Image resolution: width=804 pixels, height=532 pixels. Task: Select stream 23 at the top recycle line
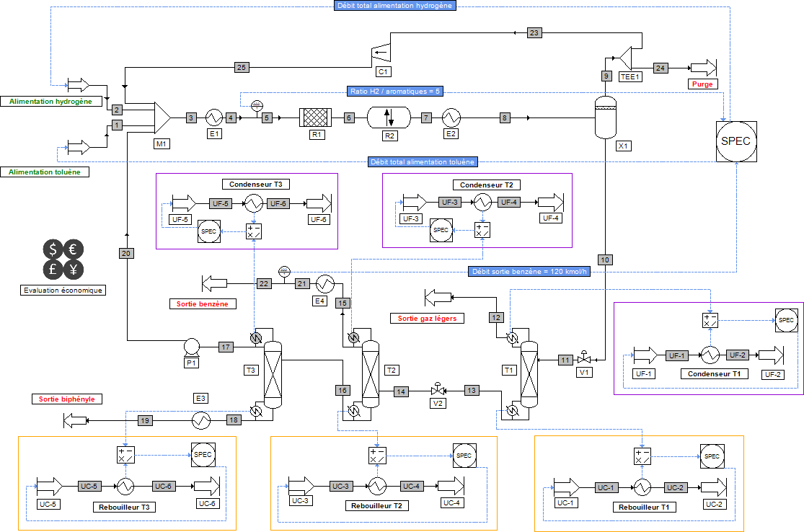(534, 32)
